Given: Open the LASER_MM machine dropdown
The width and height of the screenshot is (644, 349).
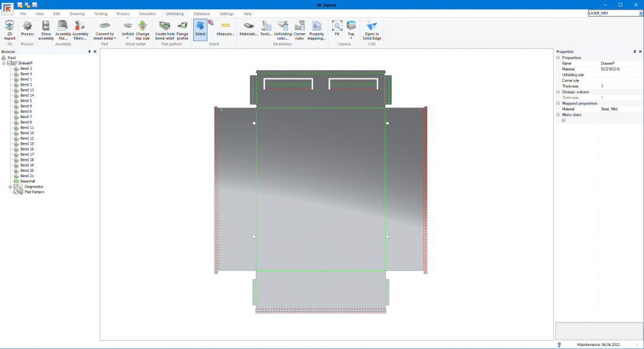Looking at the screenshot, I should 640,13.
